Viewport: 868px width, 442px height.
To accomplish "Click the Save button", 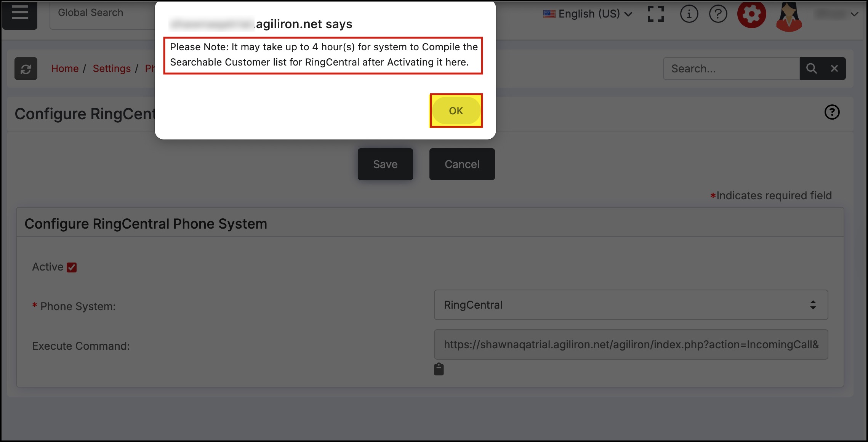I will coord(385,164).
